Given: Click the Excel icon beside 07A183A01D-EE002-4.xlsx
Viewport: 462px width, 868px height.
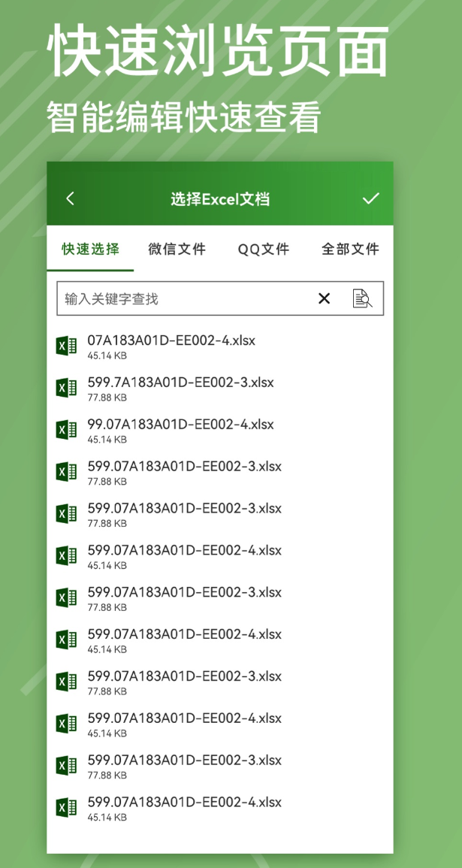Looking at the screenshot, I should pos(67,346).
